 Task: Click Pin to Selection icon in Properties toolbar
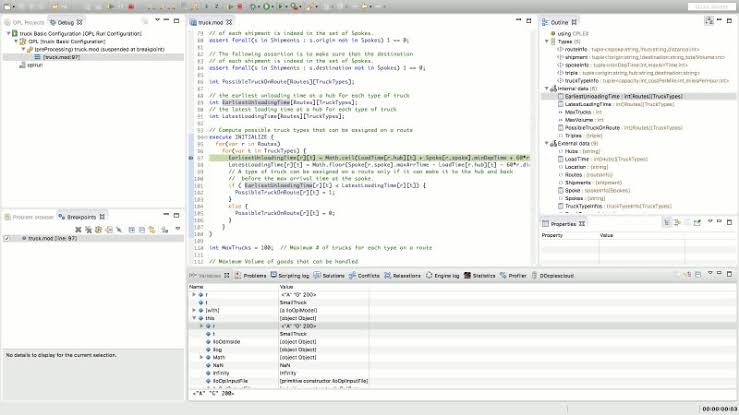pos(698,222)
